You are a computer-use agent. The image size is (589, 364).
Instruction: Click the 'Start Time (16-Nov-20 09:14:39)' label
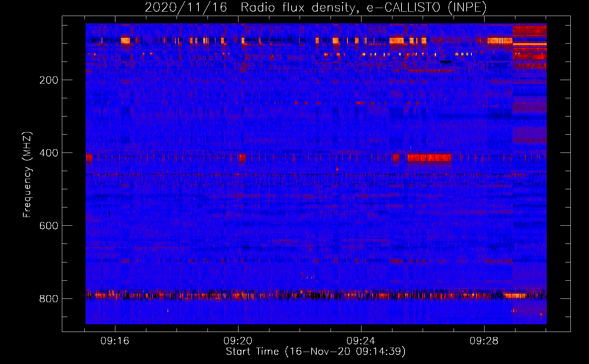click(x=316, y=352)
